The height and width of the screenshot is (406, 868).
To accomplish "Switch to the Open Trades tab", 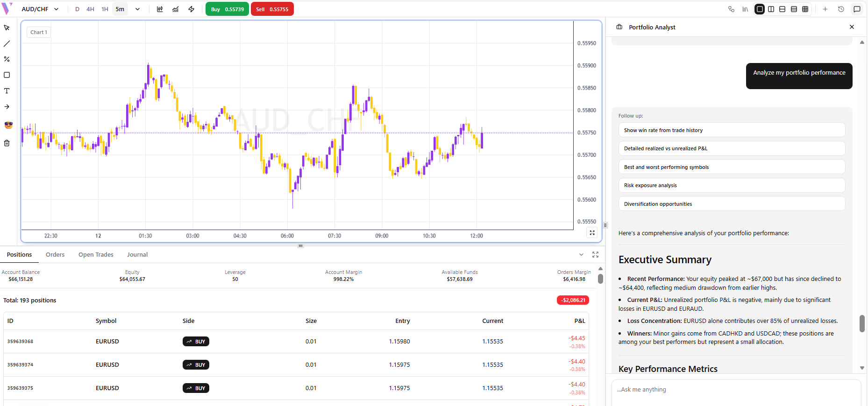I will pyautogui.click(x=96, y=255).
